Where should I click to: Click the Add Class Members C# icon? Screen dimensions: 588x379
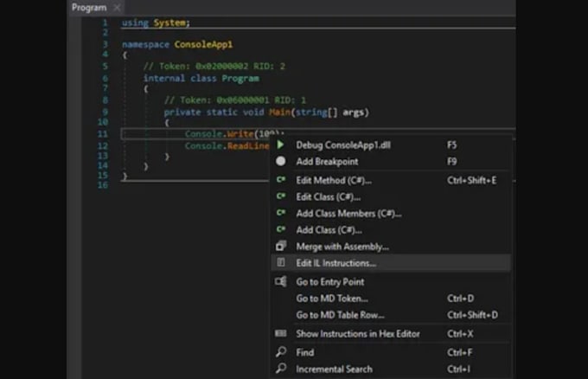[x=280, y=214]
